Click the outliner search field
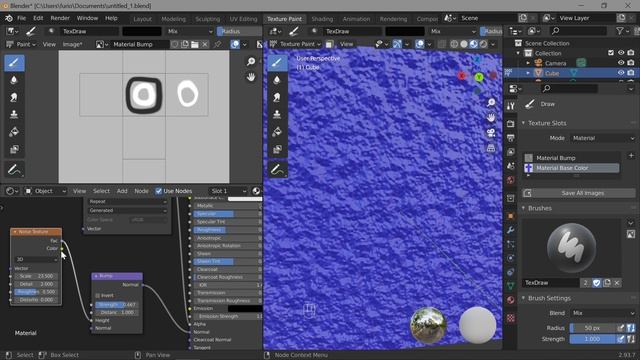Screen dimensions: 640x360 pyautogui.click(x=578, y=31)
